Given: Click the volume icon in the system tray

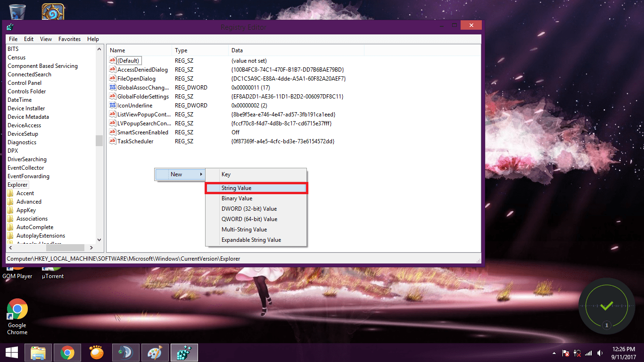Looking at the screenshot, I should pos(600,353).
